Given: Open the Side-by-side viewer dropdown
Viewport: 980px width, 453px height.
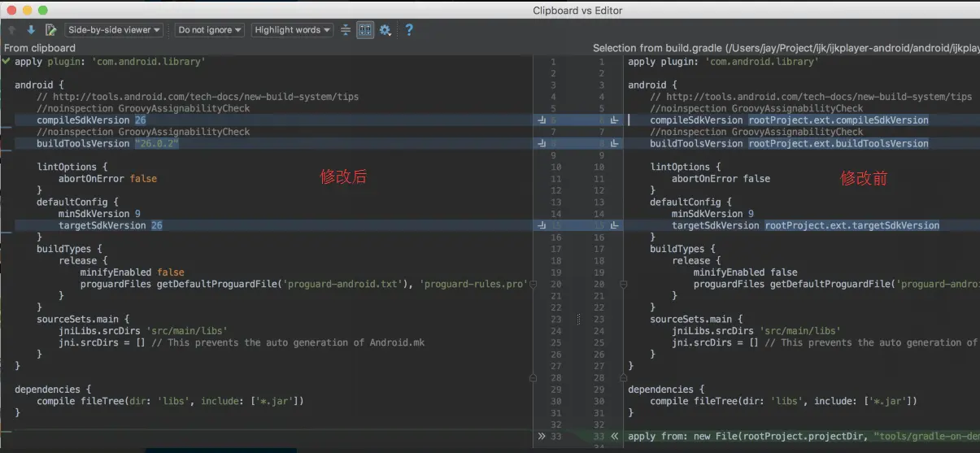Looking at the screenshot, I should [114, 30].
